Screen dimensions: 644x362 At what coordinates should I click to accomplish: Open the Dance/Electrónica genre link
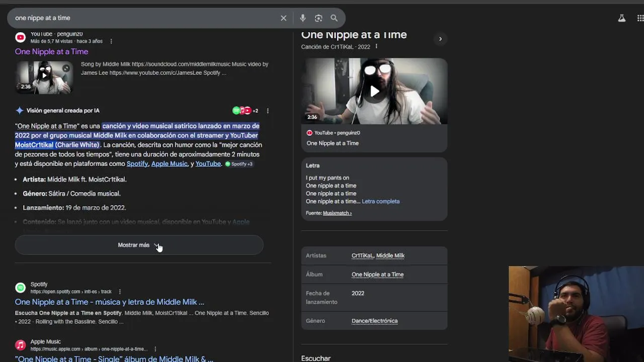[x=374, y=321]
